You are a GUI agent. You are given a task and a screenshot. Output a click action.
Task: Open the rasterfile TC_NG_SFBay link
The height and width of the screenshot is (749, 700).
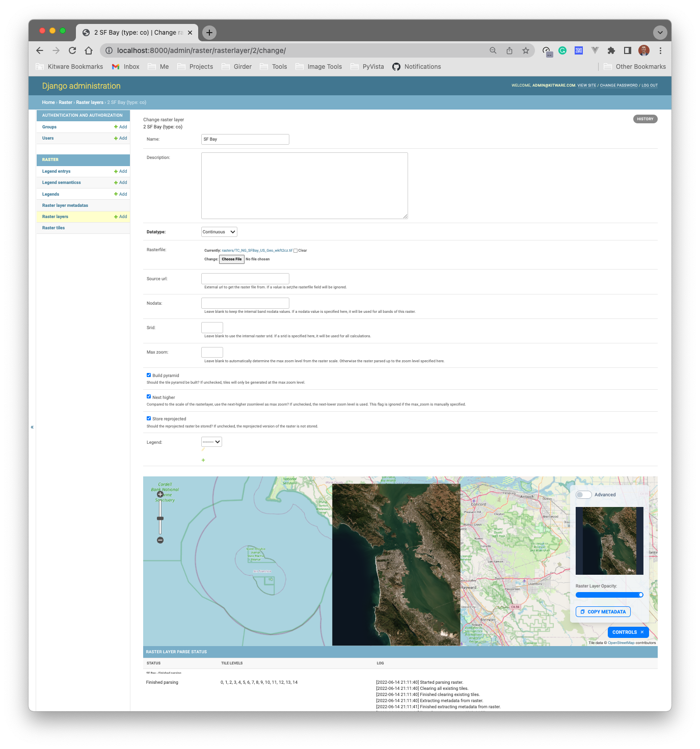point(257,251)
